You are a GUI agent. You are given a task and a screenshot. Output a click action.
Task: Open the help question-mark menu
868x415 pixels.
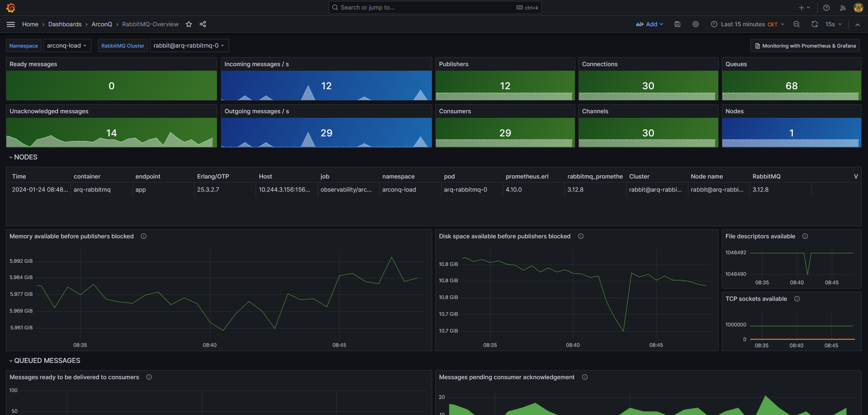click(826, 8)
